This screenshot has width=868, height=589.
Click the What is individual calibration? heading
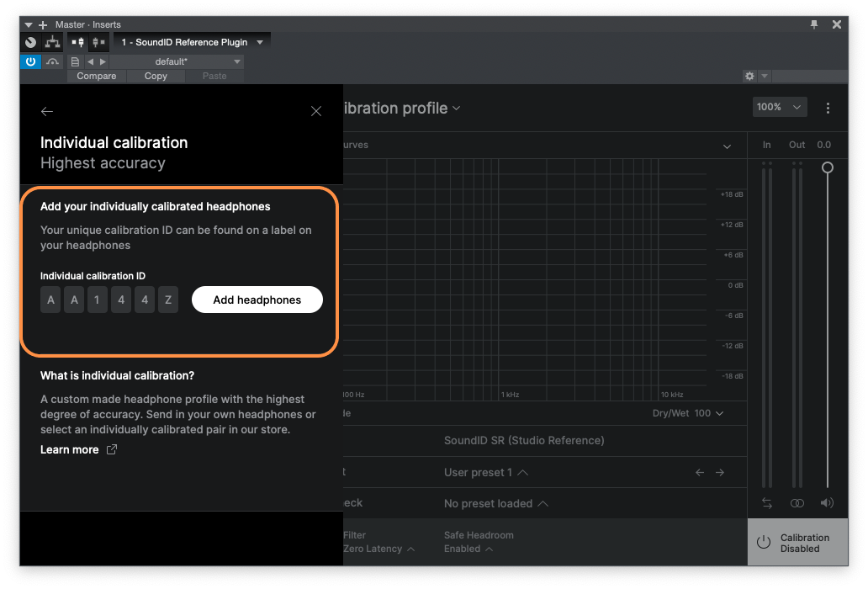pyautogui.click(x=118, y=375)
